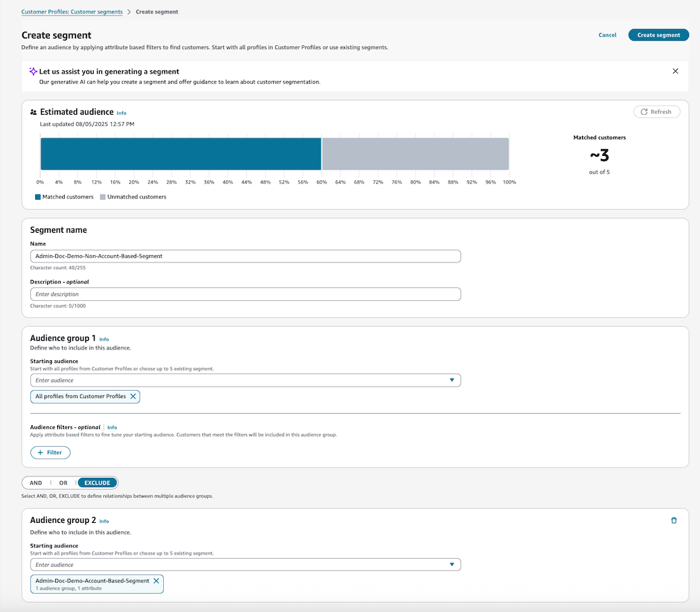This screenshot has height=612, width=700.
Task: Add a filter using the plus Filter button
Action: [50, 452]
